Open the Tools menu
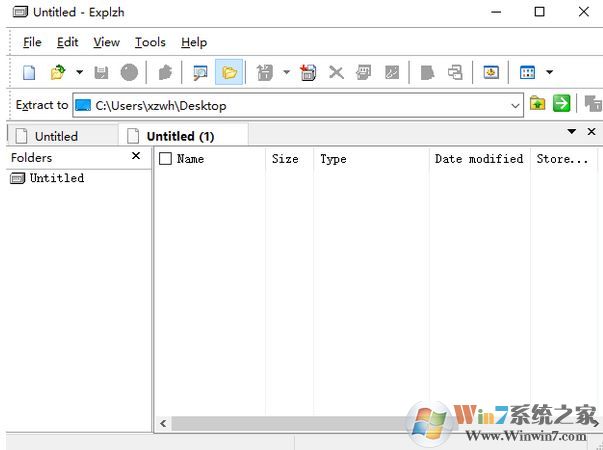The image size is (603, 450). tap(150, 42)
